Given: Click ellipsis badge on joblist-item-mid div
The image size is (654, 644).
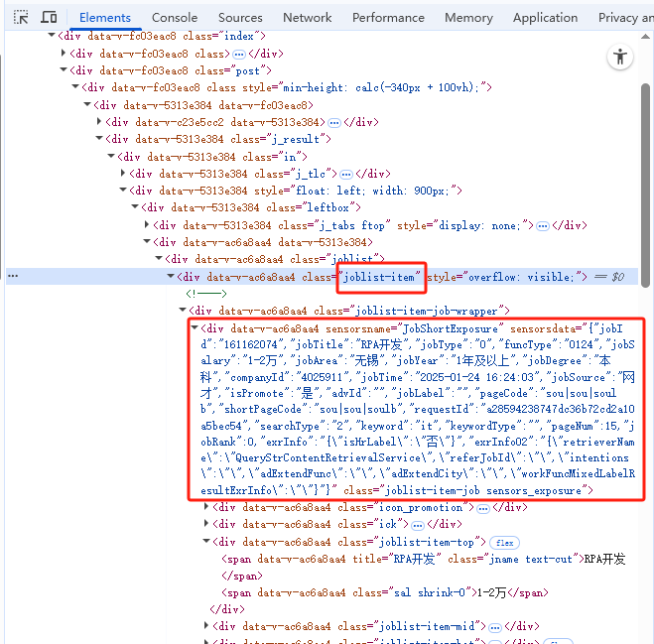Looking at the screenshot, I should (x=494, y=627).
